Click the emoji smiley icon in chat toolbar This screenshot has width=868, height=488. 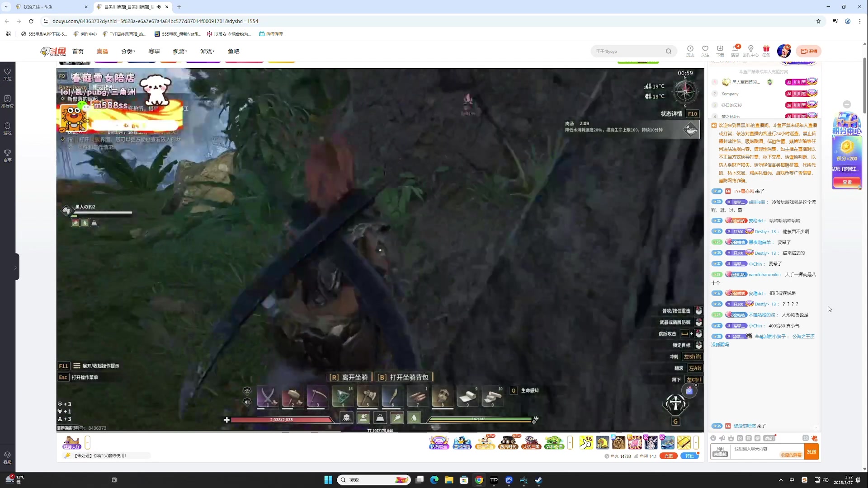(x=713, y=438)
